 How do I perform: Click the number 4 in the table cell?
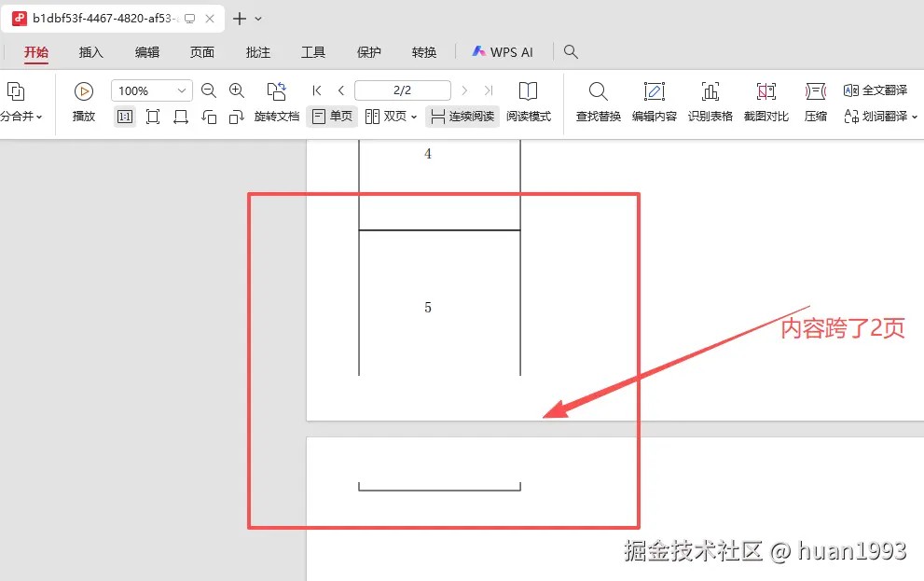pyautogui.click(x=428, y=154)
